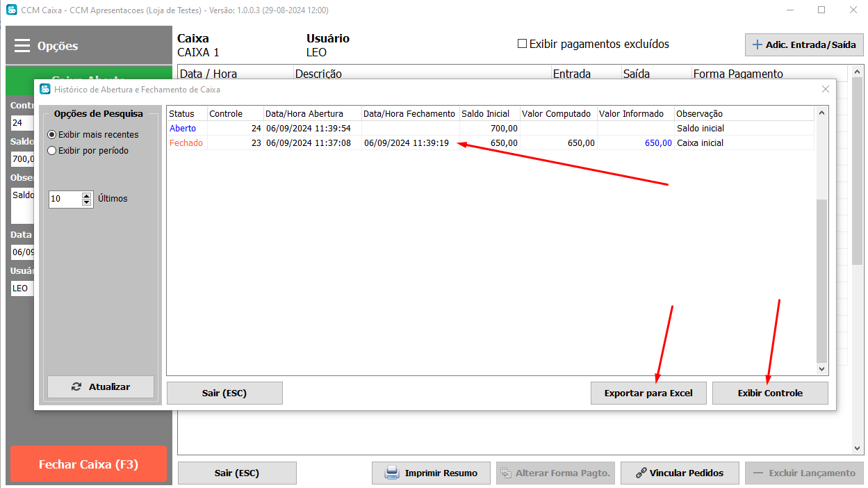Sort by Data/Hora Fechamento column header
This screenshot has width=868, height=488.
(409, 113)
